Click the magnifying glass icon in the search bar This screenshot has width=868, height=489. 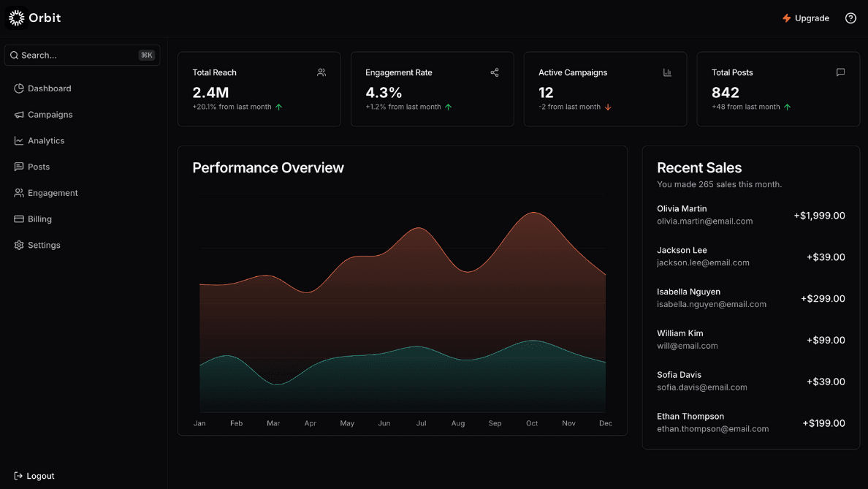pos(14,55)
